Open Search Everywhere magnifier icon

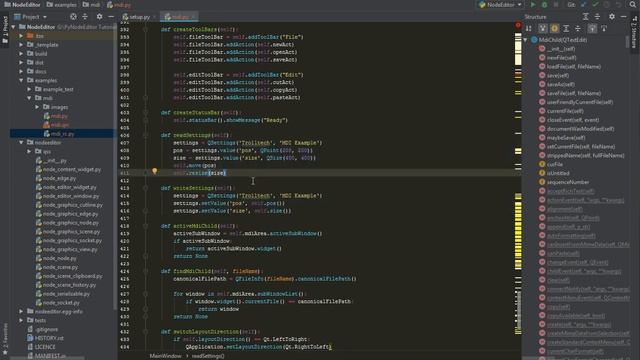[633, 5]
